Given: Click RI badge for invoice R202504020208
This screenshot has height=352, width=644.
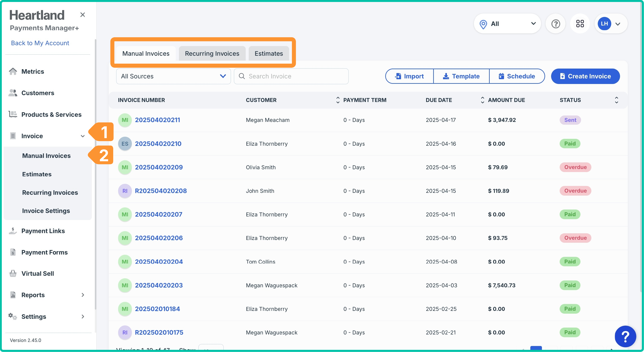Looking at the screenshot, I should click(125, 191).
